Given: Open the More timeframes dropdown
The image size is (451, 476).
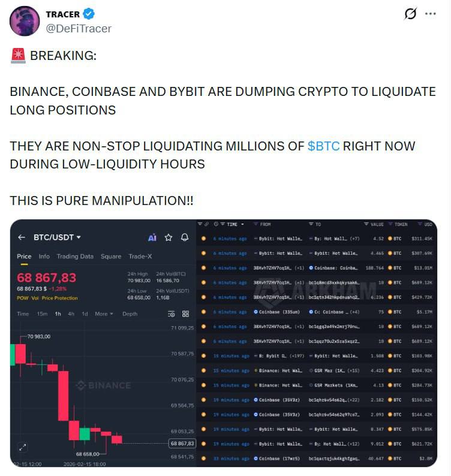Looking at the screenshot, I should [x=104, y=314].
